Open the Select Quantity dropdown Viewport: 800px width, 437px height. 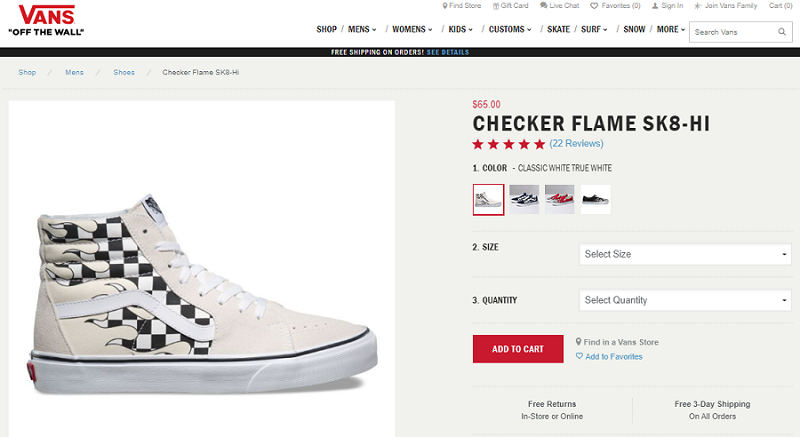pos(685,300)
